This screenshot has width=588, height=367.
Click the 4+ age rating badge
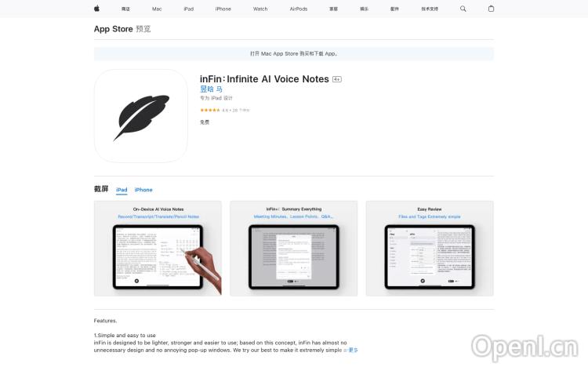337,79
